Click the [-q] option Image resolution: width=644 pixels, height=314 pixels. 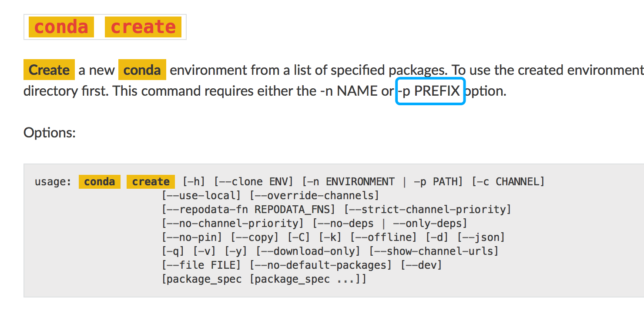tap(173, 251)
